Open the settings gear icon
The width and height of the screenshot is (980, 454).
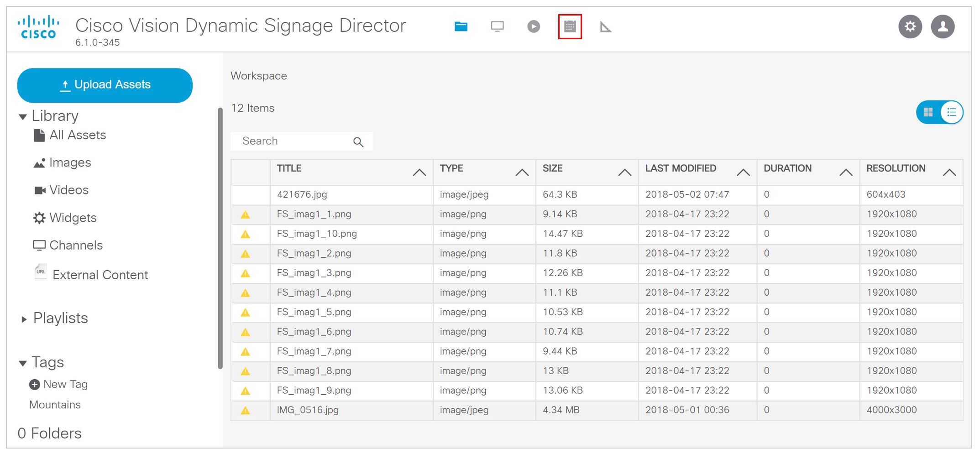click(x=910, y=26)
